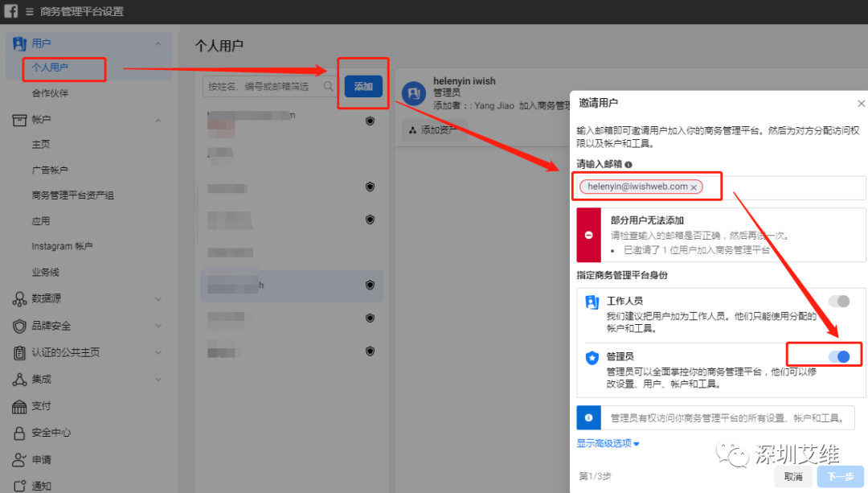Select 合作伙伴 in the sidebar
Viewport: 868px width, 493px height.
(x=50, y=92)
